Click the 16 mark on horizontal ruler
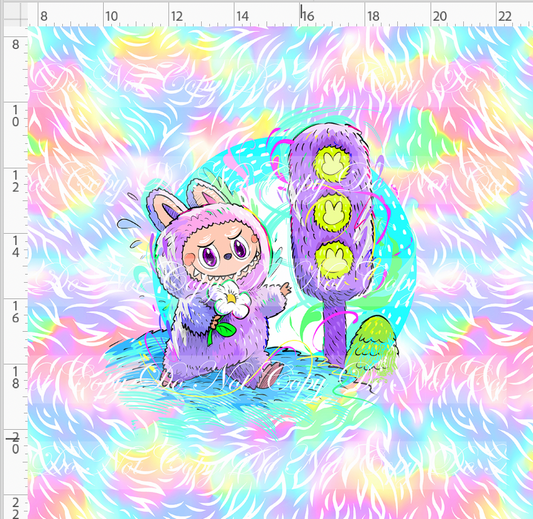 [308, 16]
